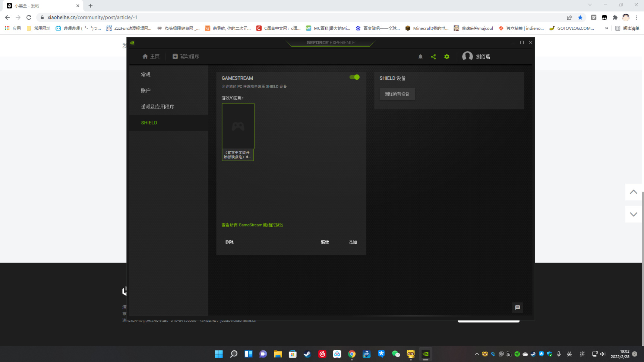Click the 拼 IME mode indicator
The width and height of the screenshot is (644, 362).
(x=582, y=354)
